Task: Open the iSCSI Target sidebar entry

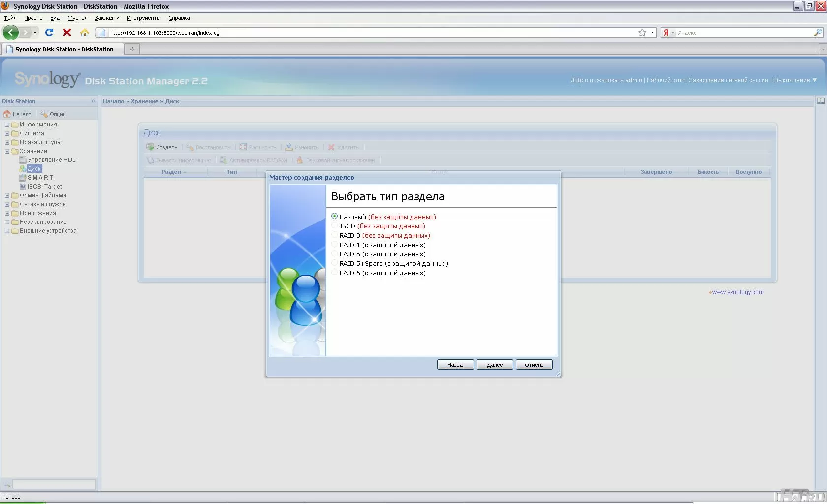Action: [x=44, y=187]
